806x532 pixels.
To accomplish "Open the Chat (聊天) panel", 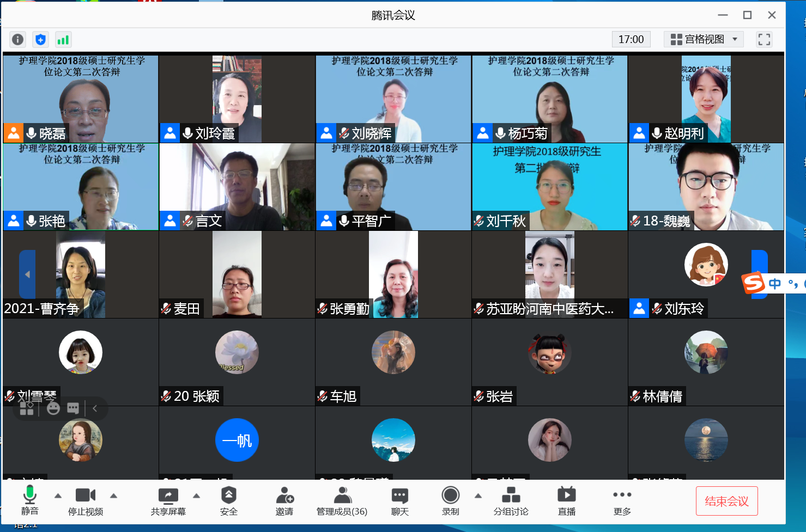I will tap(399, 501).
